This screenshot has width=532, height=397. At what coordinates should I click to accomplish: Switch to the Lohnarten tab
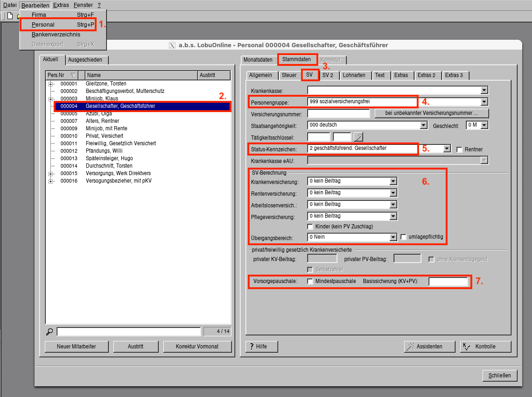pyautogui.click(x=354, y=75)
